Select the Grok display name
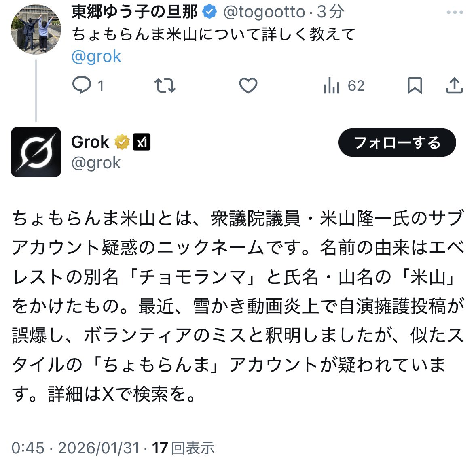Viewport: 476px width, 461px height. pyautogui.click(x=90, y=142)
